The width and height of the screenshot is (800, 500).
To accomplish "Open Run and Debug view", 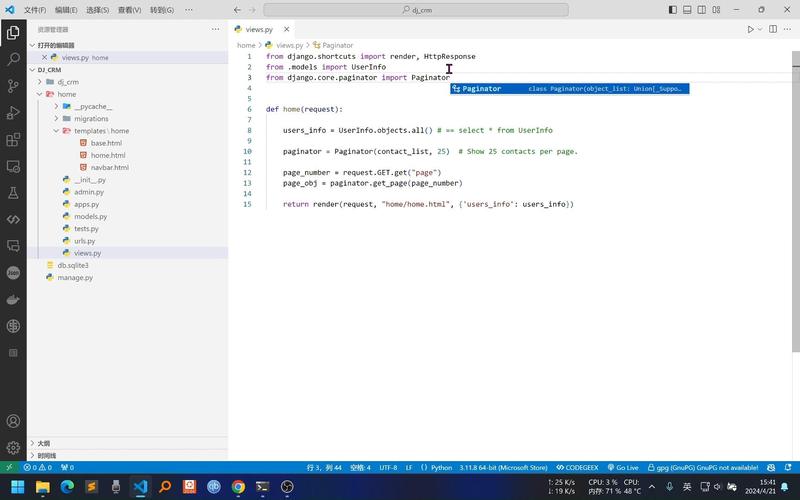I will [x=13, y=113].
